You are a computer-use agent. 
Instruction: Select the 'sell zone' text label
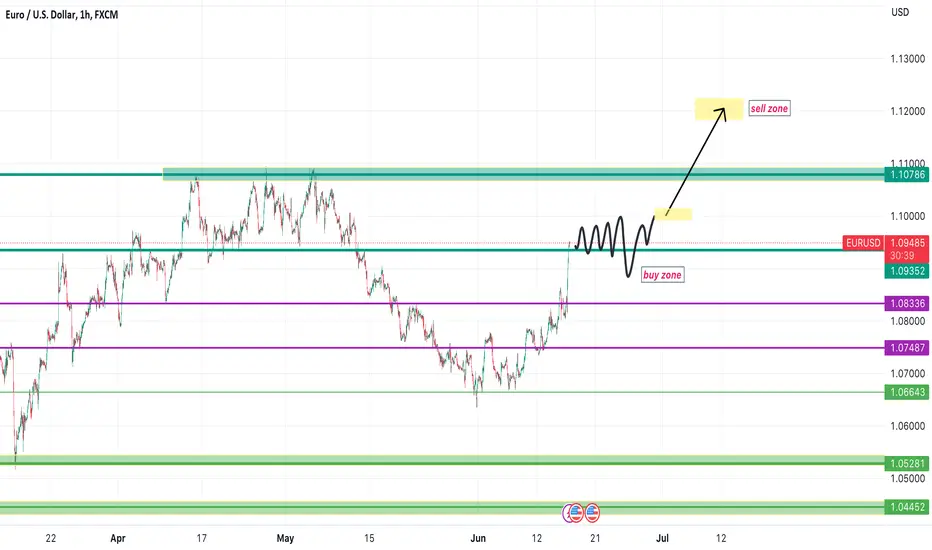point(769,108)
